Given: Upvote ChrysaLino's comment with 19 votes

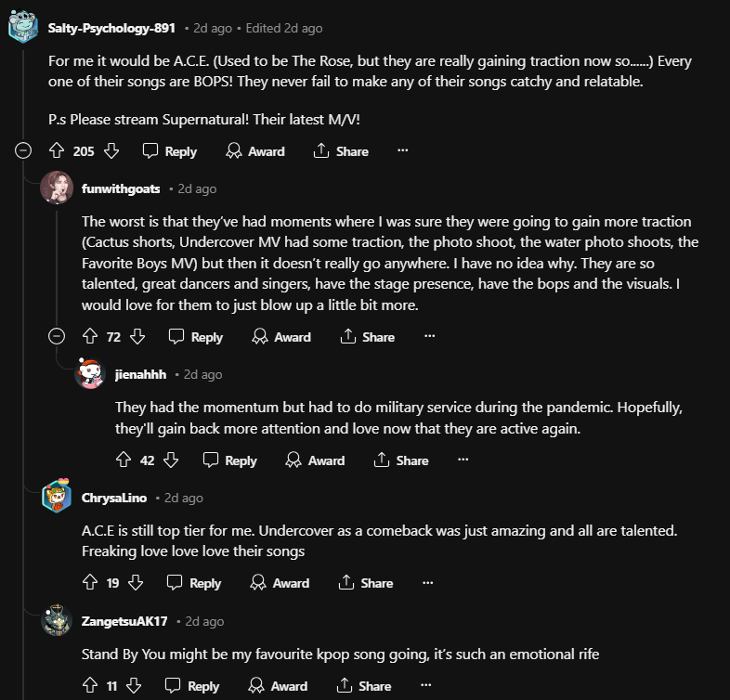Looking at the screenshot, I should pos(90,582).
